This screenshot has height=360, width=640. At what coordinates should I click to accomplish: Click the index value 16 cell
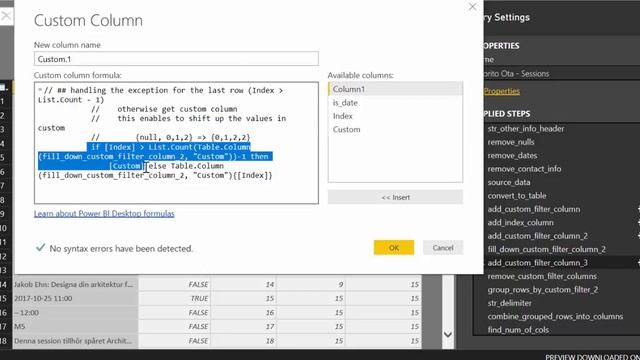(x=244, y=312)
